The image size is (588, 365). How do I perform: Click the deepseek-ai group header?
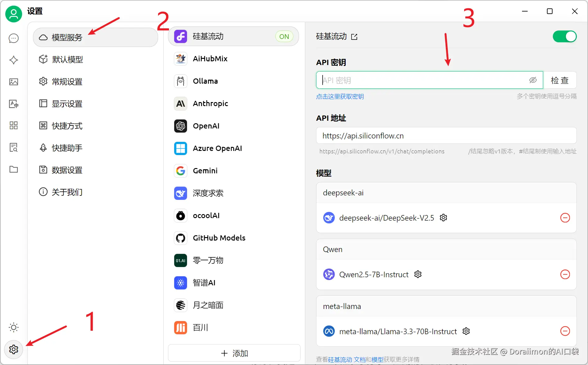(446, 193)
